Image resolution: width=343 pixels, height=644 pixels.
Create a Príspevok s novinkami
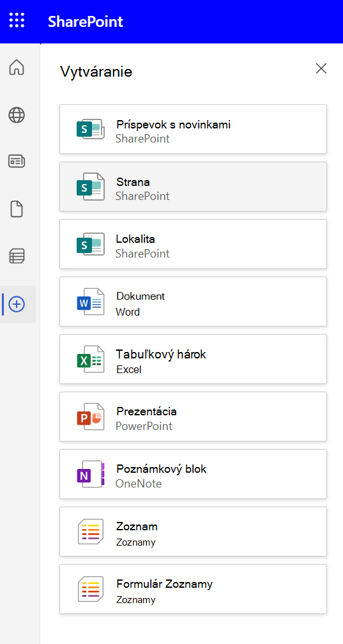coord(193,129)
